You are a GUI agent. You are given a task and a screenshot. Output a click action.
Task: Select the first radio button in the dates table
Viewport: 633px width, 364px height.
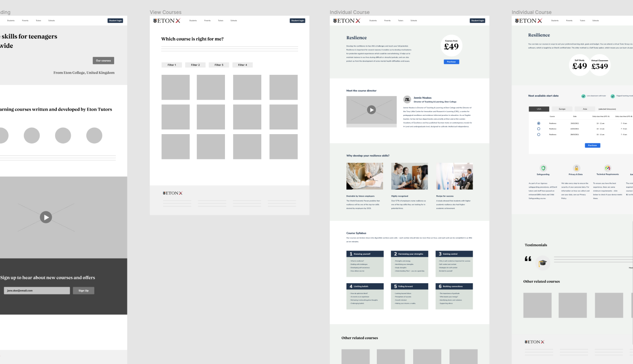538,123
